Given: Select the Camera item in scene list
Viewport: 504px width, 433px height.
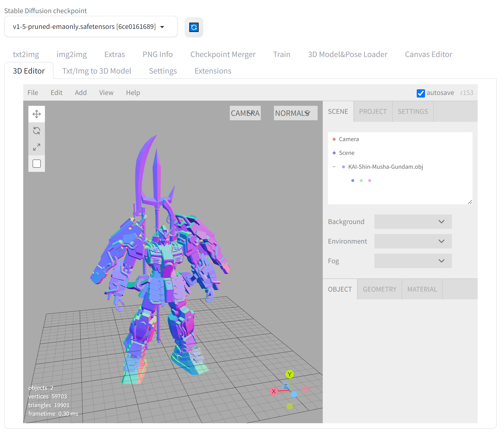Looking at the screenshot, I should 349,139.
